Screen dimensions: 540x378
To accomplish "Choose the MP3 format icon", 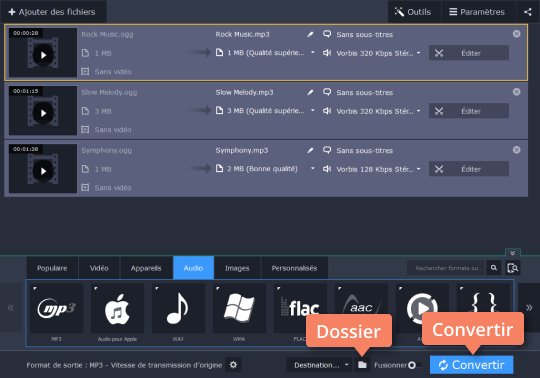I will click(56, 308).
